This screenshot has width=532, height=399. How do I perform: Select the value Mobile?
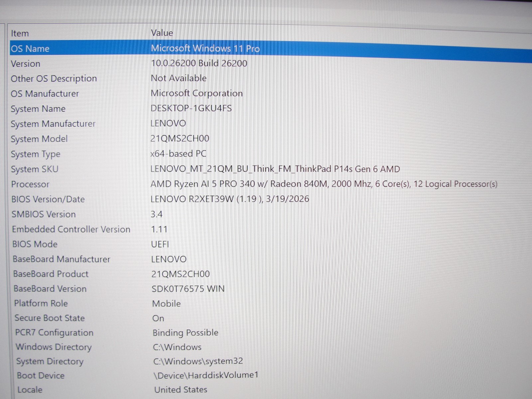167,304
